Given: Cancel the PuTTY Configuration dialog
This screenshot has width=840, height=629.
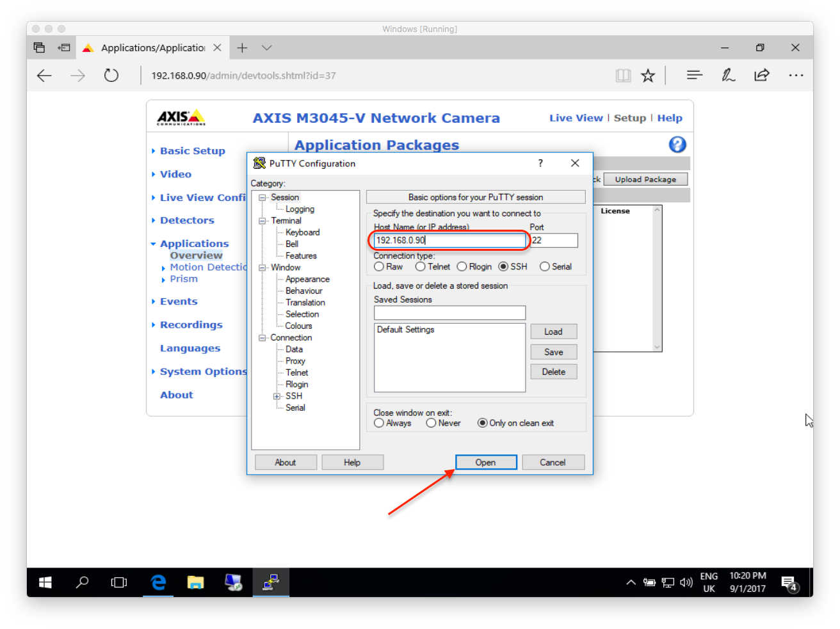Looking at the screenshot, I should point(553,462).
